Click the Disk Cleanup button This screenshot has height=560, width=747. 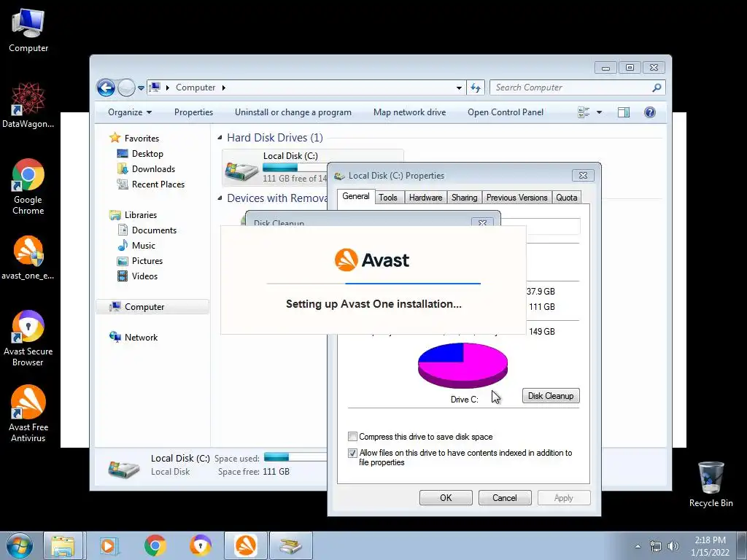click(x=551, y=396)
